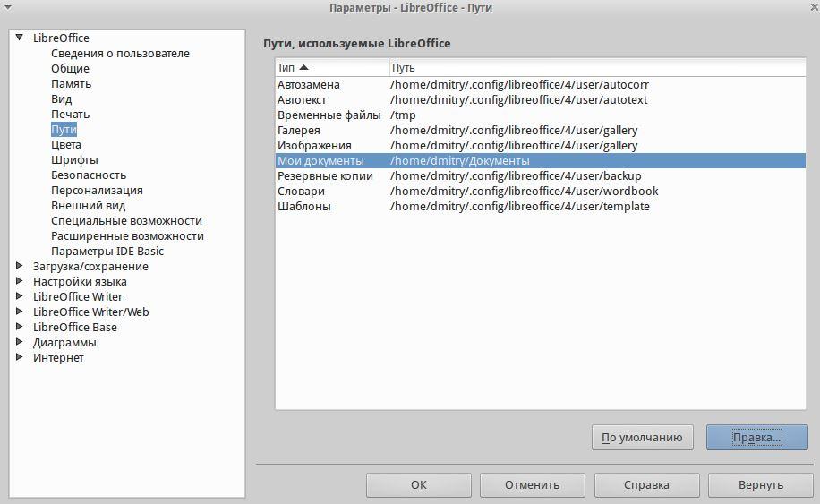Open the Шрифты settings page
Screen dimensions: 820x504
click(74, 159)
